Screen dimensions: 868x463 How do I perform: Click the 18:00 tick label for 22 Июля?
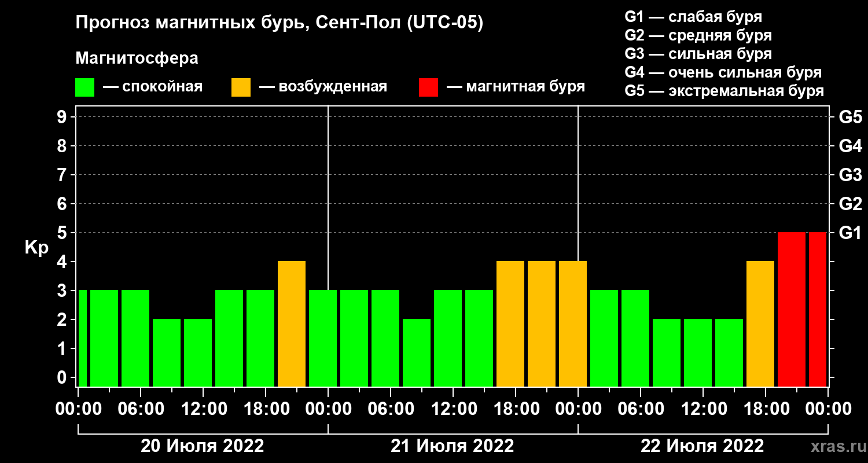click(x=766, y=409)
